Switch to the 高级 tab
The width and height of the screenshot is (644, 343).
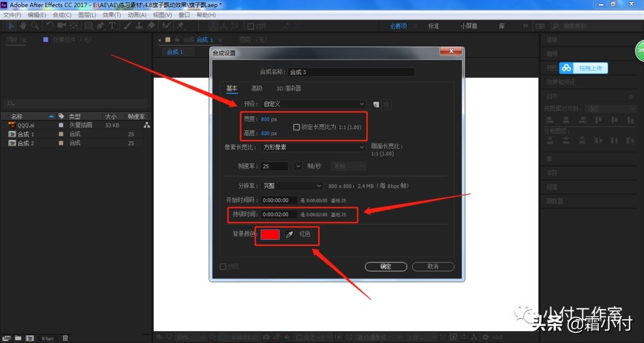pyautogui.click(x=256, y=88)
